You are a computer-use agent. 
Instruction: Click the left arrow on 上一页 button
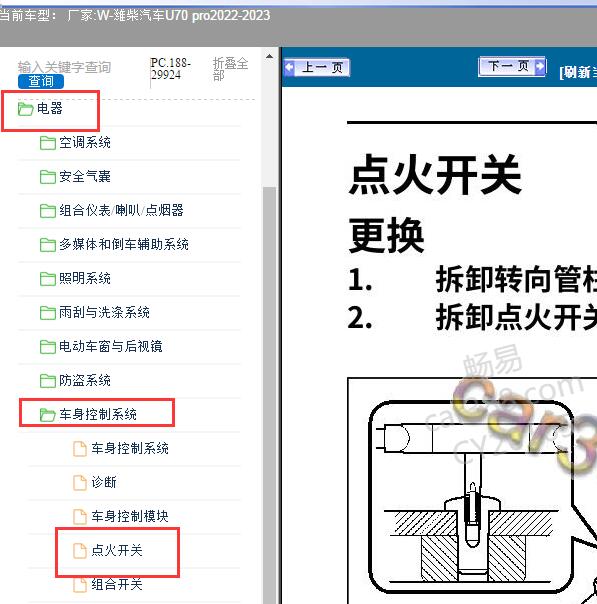coord(289,67)
